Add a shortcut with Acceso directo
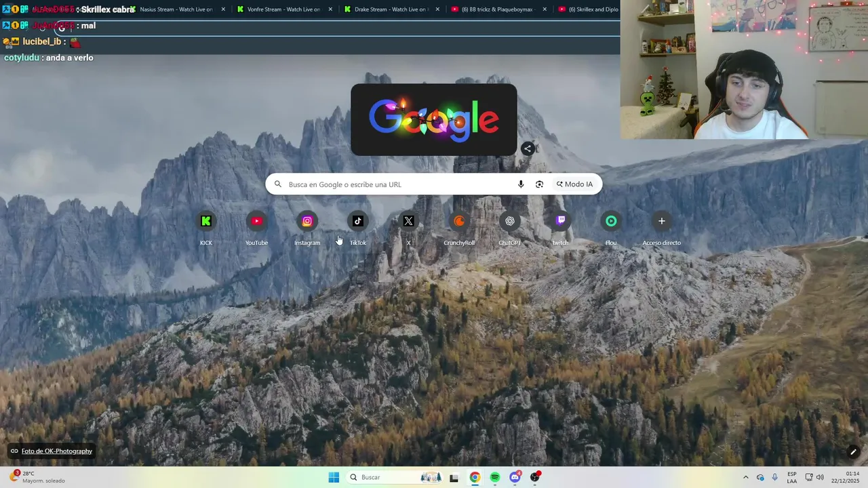Image resolution: width=868 pixels, height=488 pixels. click(x=662, y=228)
